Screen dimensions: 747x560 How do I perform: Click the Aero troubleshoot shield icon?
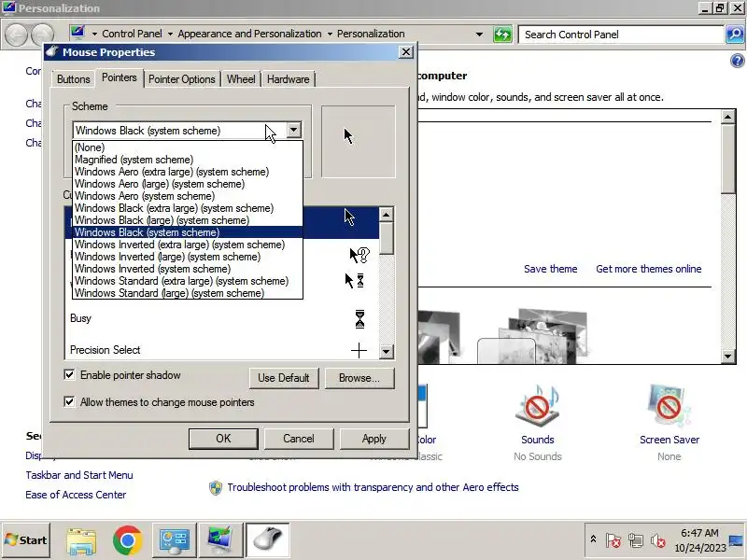pyautogui.click(x=216, y=487)
